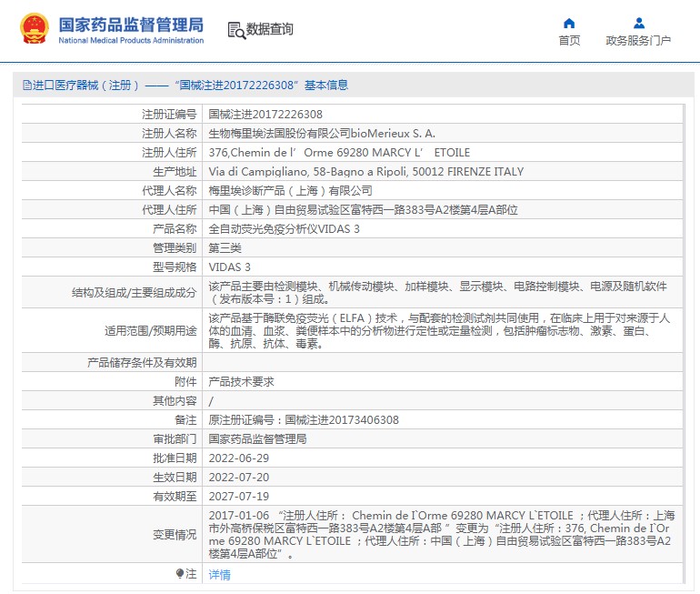Open the 详情 link in notes row

pyautogui.click(x=219, y=575)
